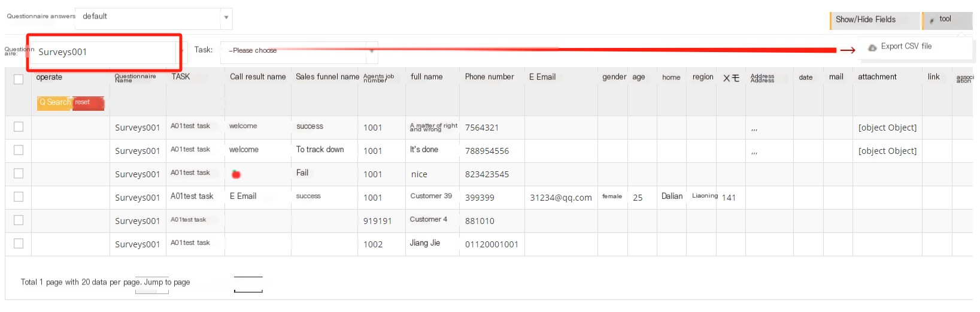980x312 pixels.
Task: Expand the Task 'Please choose' dropdown
Action: tap(299, 52)
